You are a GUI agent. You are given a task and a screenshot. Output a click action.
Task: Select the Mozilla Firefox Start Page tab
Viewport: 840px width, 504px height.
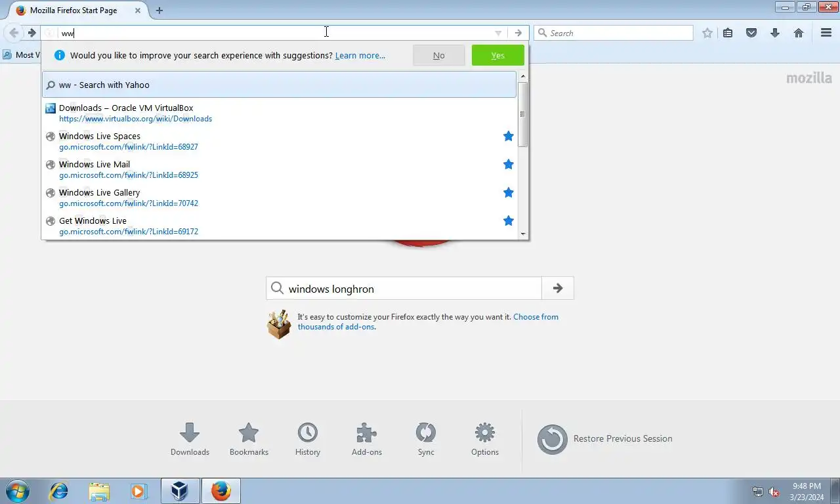coord(77,10)
